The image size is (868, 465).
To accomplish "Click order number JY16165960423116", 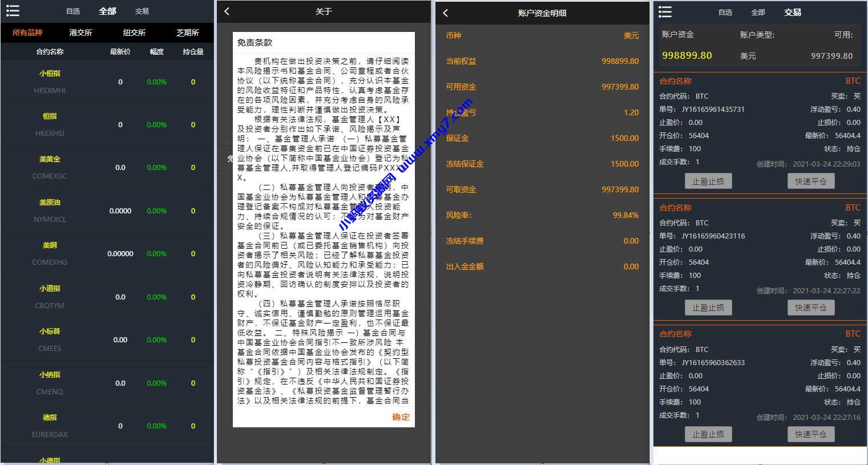I will 713,236.
